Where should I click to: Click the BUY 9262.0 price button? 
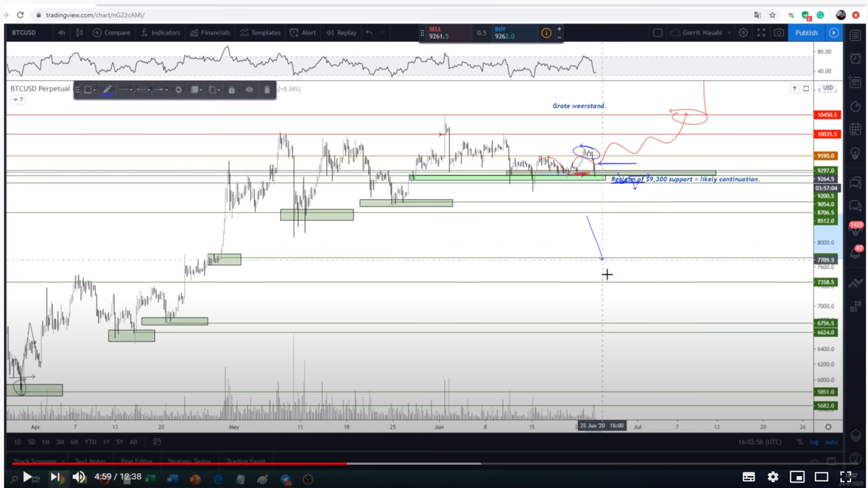514,33
